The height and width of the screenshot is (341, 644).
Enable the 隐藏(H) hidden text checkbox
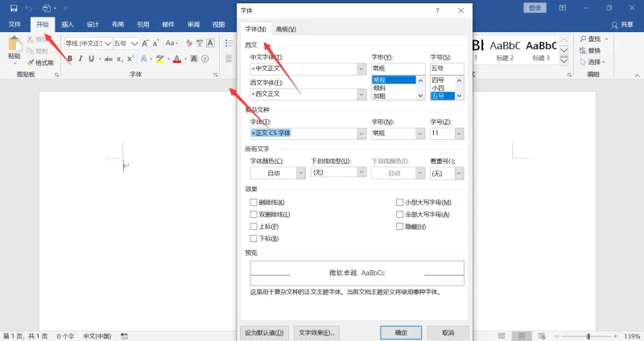[399, 226]
